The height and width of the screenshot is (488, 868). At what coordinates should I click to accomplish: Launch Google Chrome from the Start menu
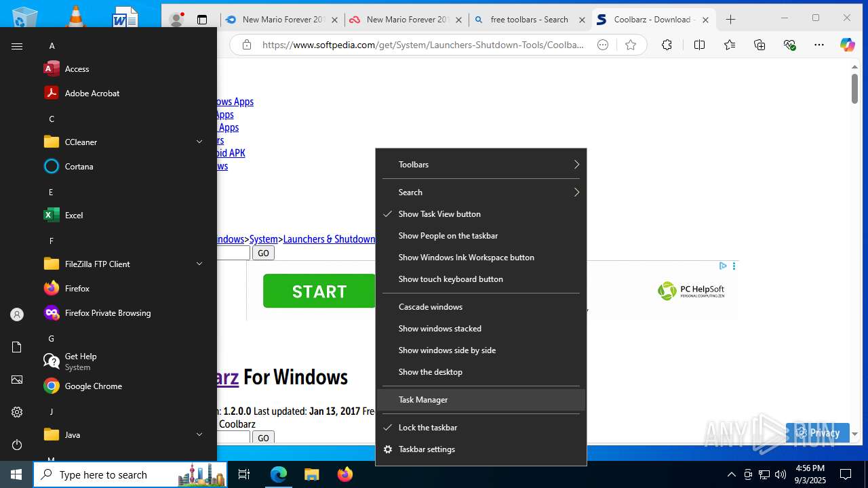122,386
